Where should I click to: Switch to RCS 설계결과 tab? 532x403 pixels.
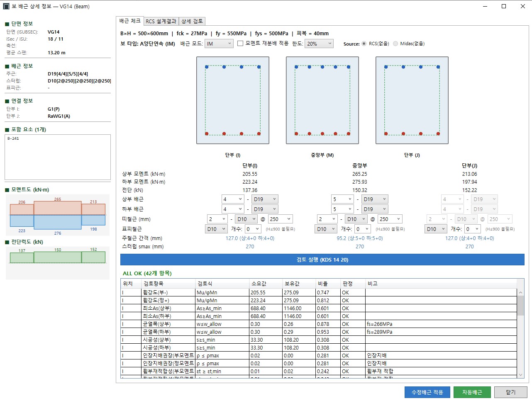coord(161,21)
